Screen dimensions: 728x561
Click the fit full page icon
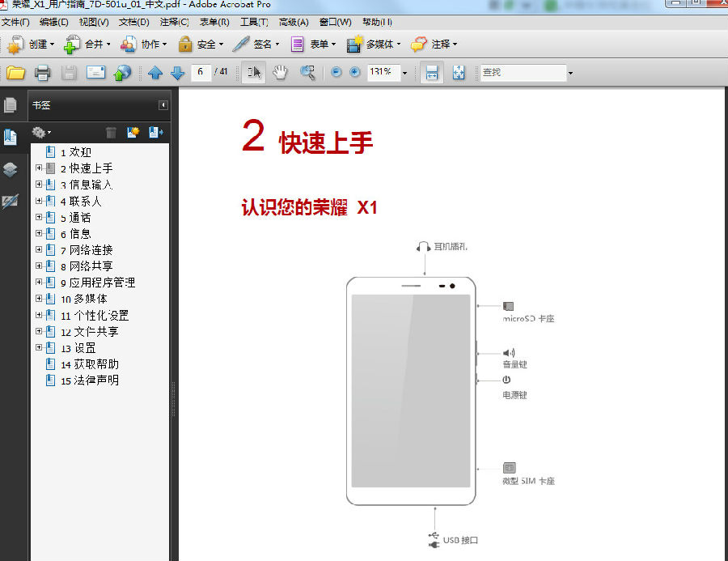point(459,73)
